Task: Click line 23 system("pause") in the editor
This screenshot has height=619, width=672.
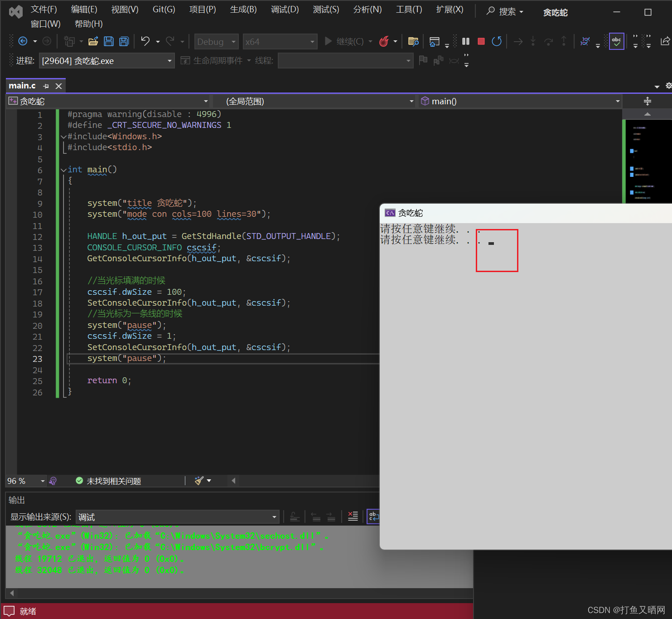Action: pos(127,358)
